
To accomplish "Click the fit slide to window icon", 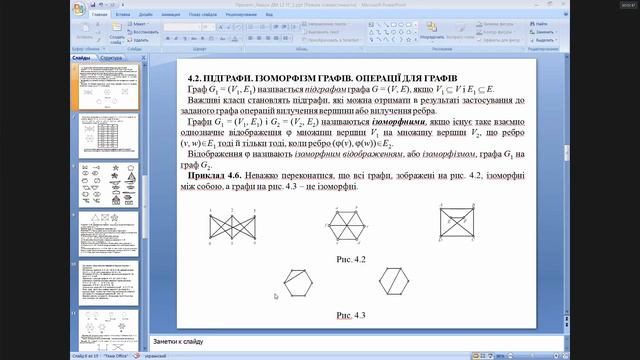I will [565, 356].
